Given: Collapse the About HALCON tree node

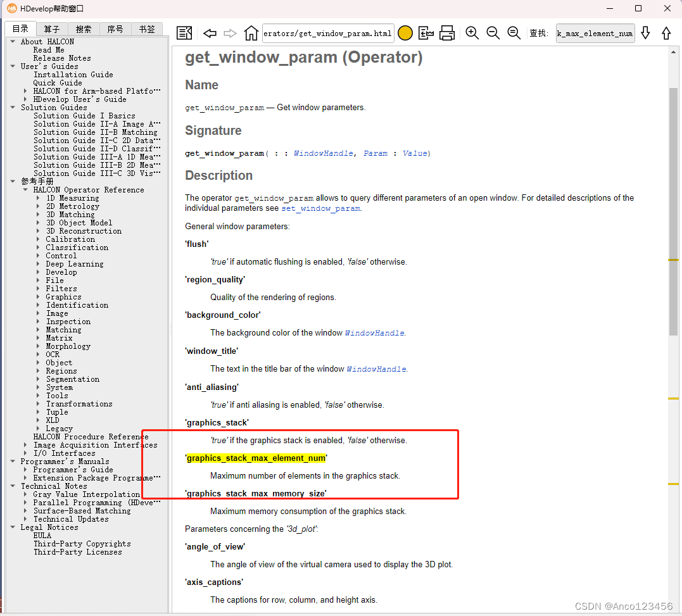Looking at the screenshot, I should tap(13, 42).
